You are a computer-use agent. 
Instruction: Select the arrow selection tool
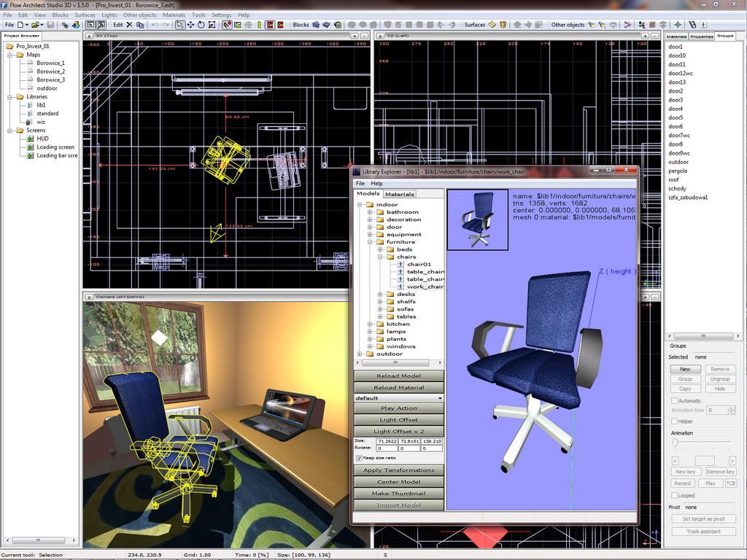tap(180, 25)
